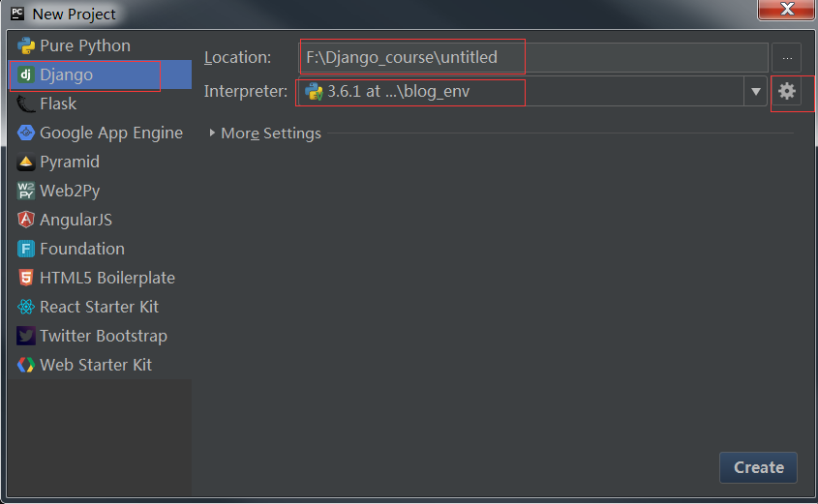Open interpreter settings gear
The width and height of the screenshot is (818, 504).
point(787,91)
